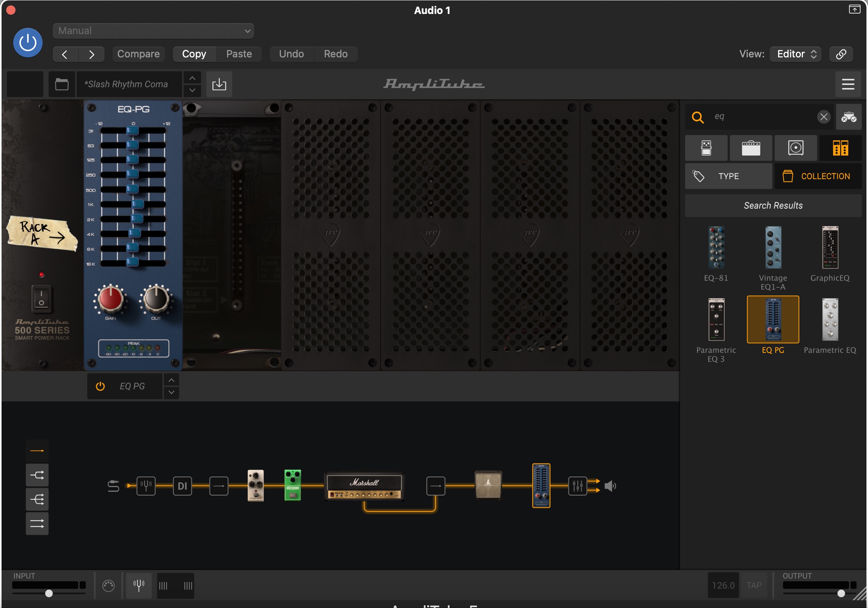The width and height of the screenshot is (868, 608).
Task: Select the empty slot before the pedals
Action: (219, 486)
